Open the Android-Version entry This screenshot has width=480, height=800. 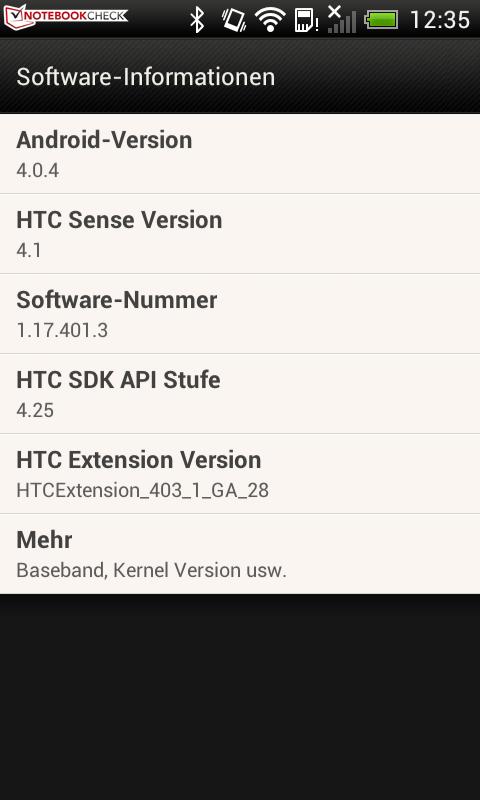pos(240,154)
